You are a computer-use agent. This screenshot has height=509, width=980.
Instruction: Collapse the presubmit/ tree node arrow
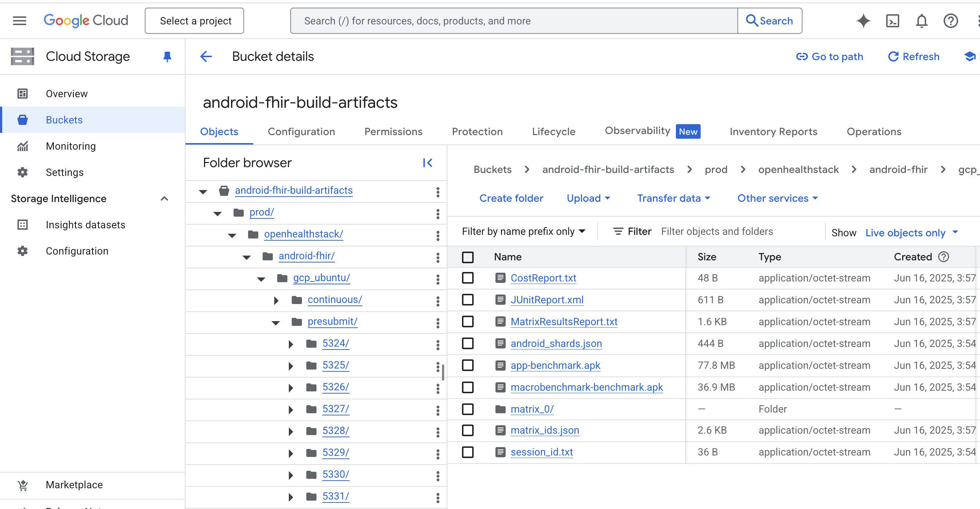pyautogui.click(x=276, y=323)
